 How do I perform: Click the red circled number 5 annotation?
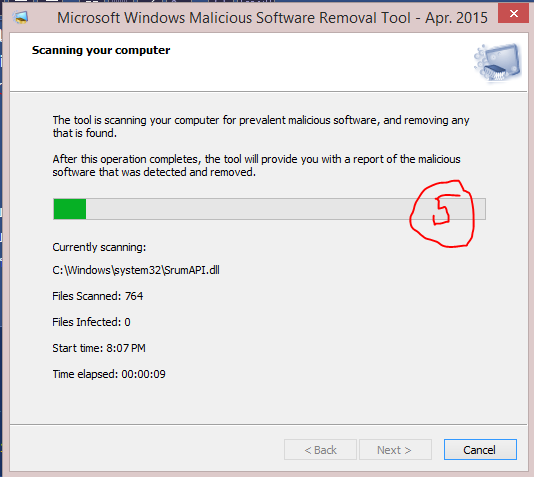pos(442,214)
